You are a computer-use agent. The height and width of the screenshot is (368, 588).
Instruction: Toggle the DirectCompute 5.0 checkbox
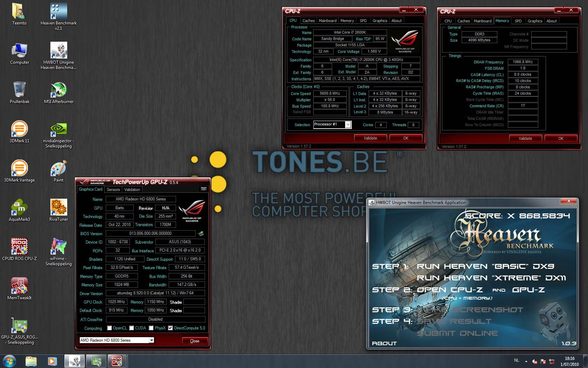pyautogui.click(x=170, y=328)
